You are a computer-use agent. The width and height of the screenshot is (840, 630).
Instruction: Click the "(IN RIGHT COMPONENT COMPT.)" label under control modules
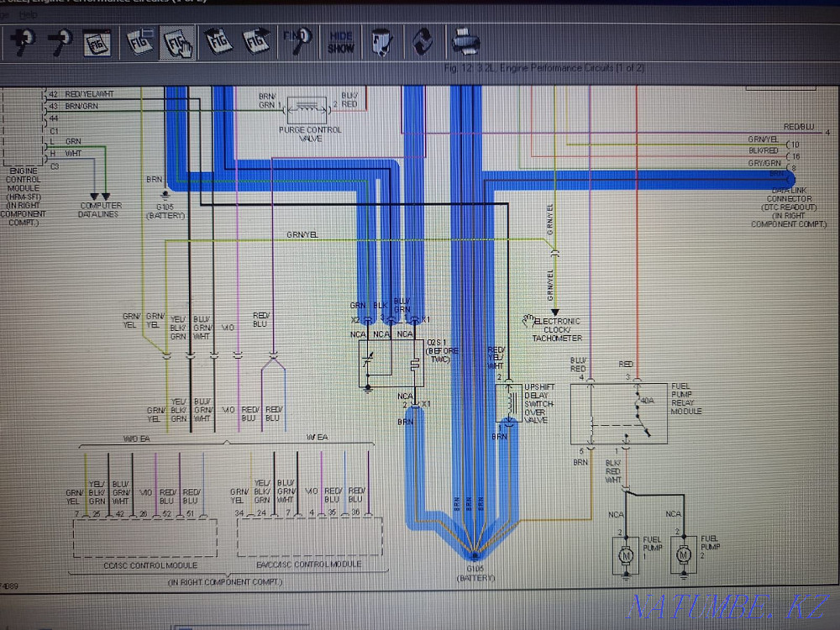[x=225, y=582]
